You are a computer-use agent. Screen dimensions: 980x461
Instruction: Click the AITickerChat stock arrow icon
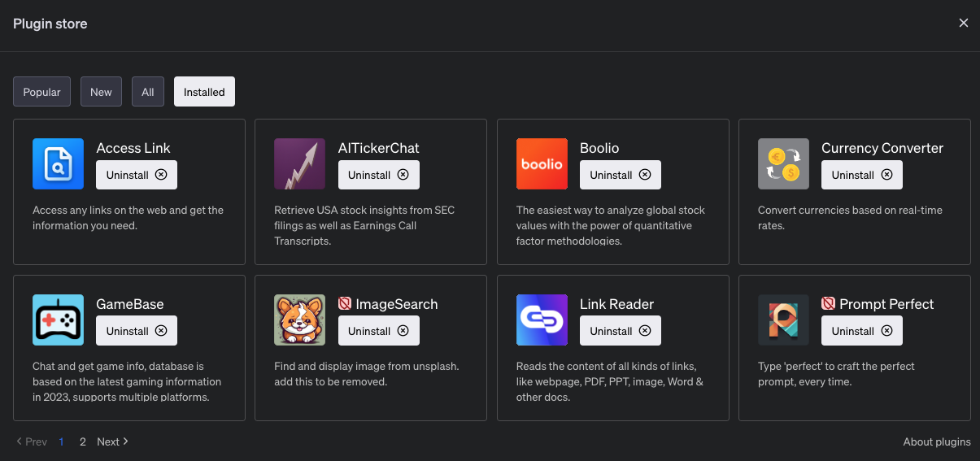point(299,164)
